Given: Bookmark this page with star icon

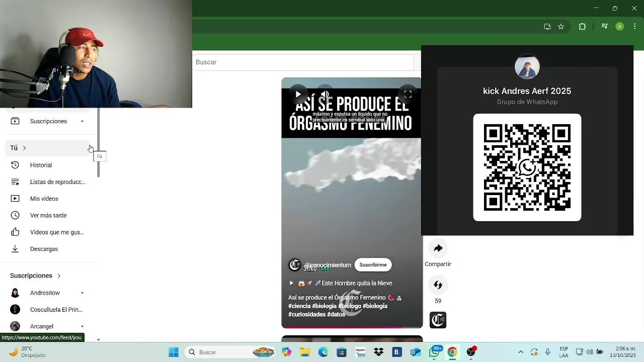Looking at the screenshot, I should [561, 27].
